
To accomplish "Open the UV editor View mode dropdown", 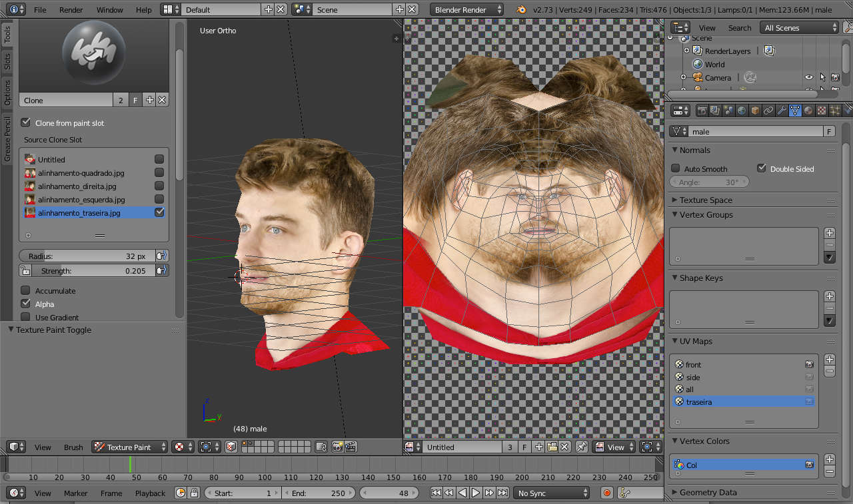I will click(614, 447).
